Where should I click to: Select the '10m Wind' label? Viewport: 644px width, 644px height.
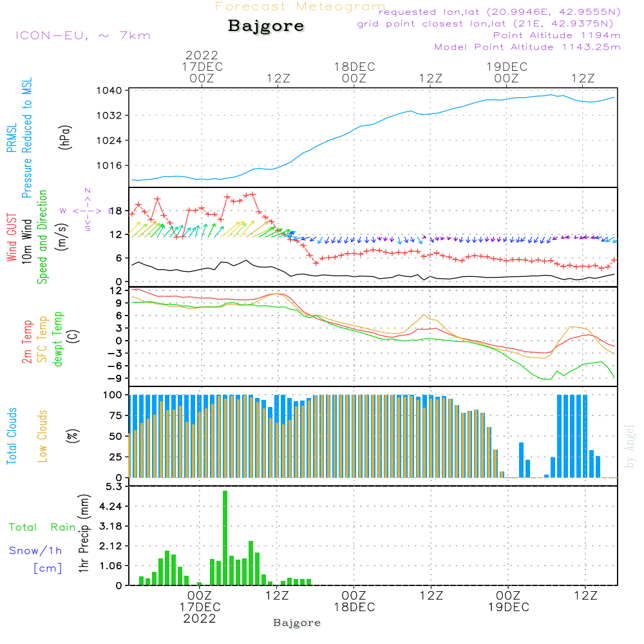pyautogui.click(x=26, y=241)
